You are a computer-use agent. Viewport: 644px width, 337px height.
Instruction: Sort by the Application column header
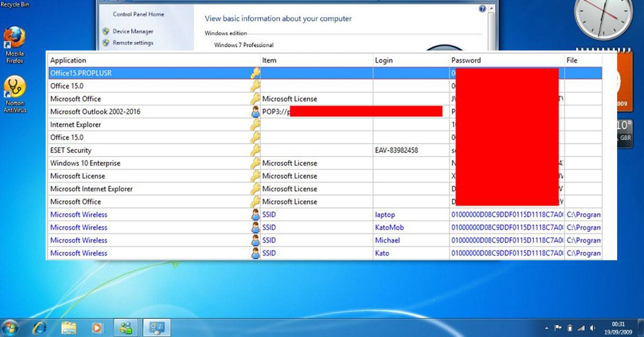68,60
